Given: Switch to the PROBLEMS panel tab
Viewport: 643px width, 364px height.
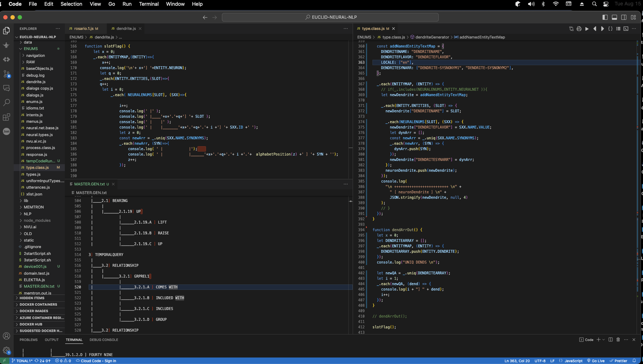Looking at the screenshot, I should tap(28, 340).
